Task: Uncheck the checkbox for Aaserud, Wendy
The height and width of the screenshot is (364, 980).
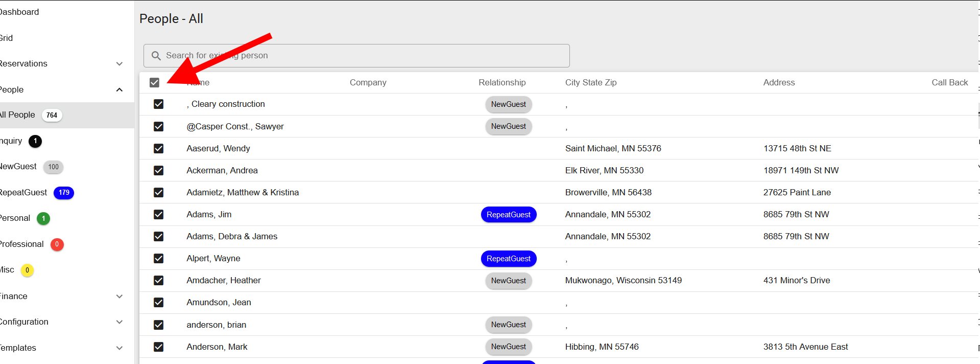Action: [x=158, y=148]
